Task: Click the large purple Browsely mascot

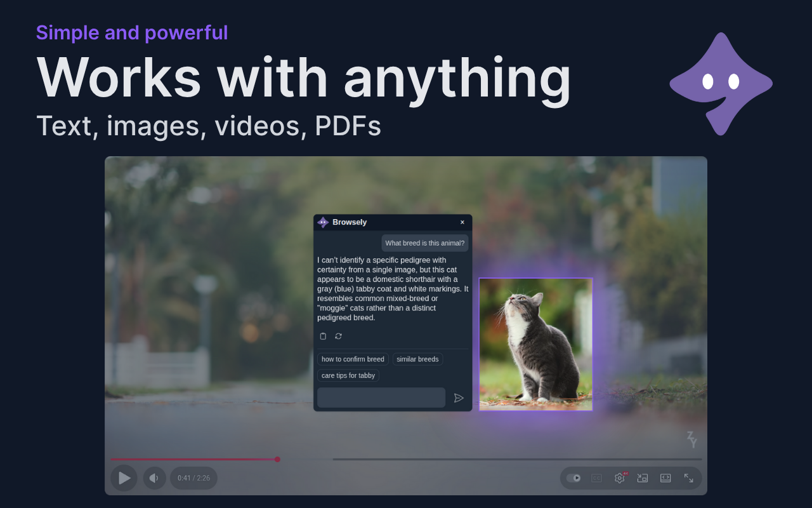Action: [721, 83]
